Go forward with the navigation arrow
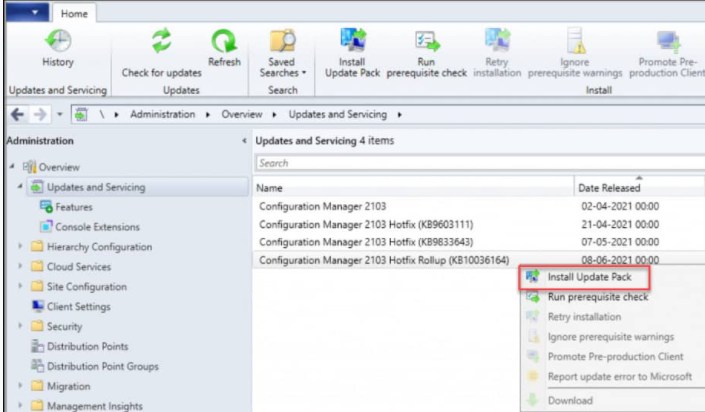 (40, 115)
